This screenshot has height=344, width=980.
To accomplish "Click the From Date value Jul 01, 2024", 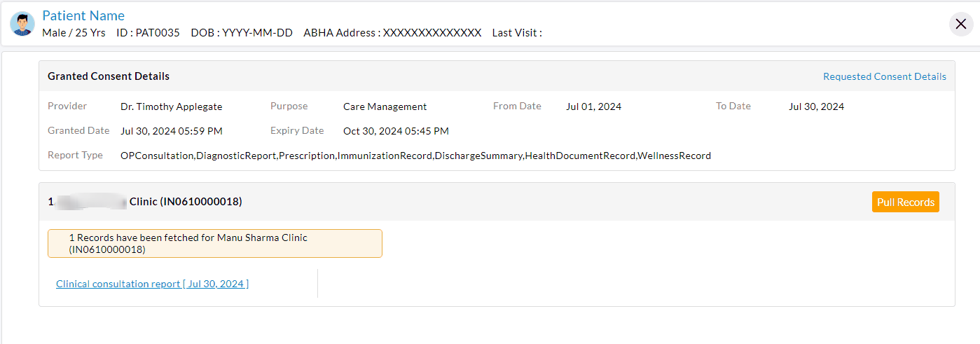I will pyautogui.click(x=593, y=106).
